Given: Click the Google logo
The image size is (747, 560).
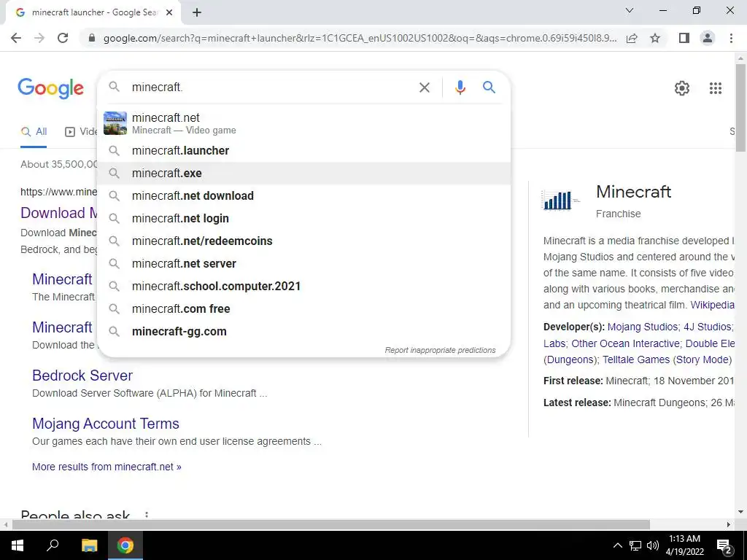Looking at the screenshot, I should [50, 88].
